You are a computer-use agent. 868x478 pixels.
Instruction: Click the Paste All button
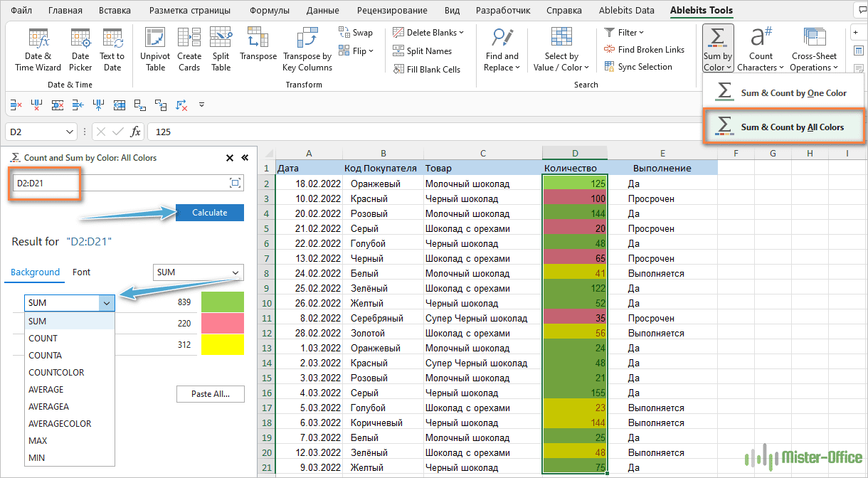point(211,394)
